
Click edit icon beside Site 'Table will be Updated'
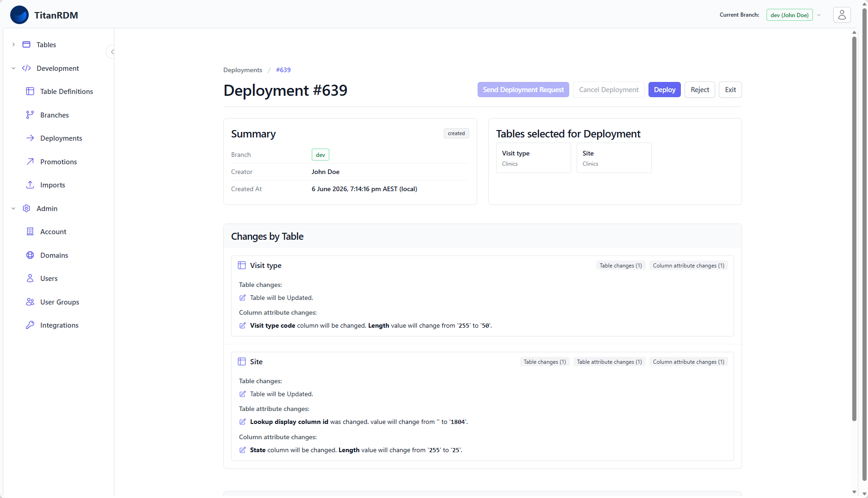click(x=243, y=394)
